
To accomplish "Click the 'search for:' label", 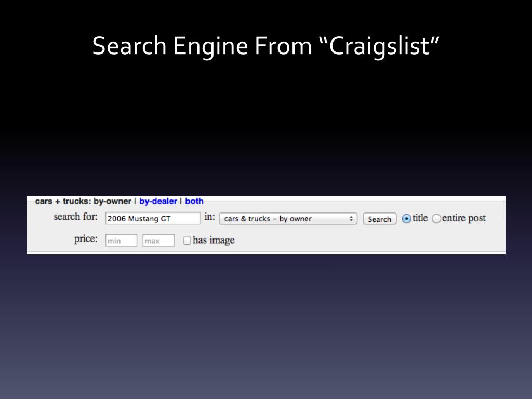I will pos(75,217).
